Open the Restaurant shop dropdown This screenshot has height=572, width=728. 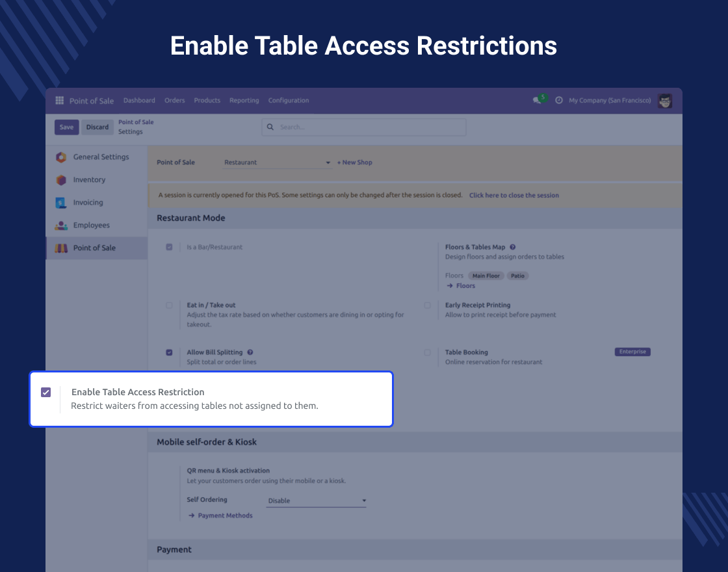coord(277,162)
